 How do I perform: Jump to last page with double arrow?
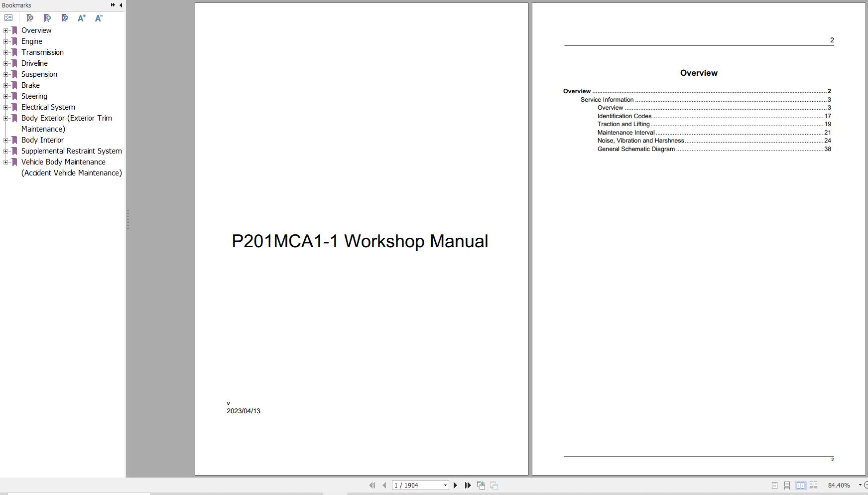point(468,485)
